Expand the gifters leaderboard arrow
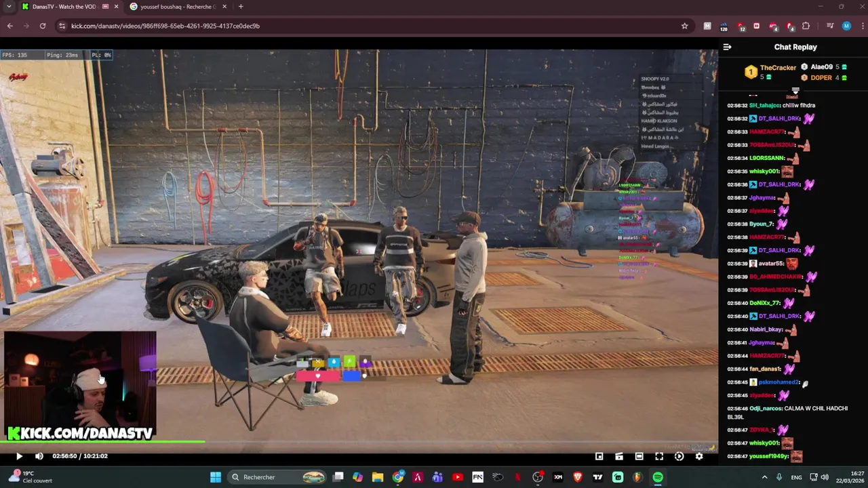This screenshot has width=868, height=488. point(795,90)
